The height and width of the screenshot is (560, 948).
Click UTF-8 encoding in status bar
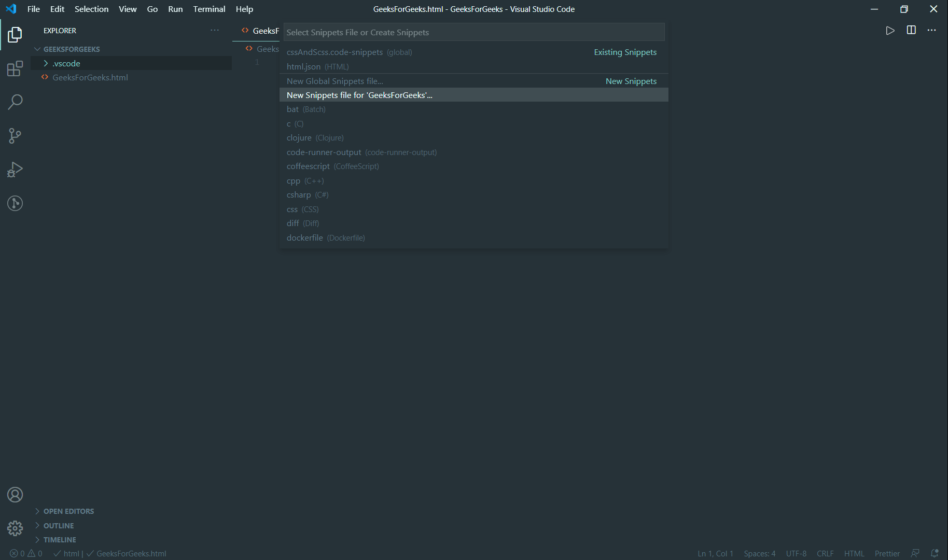click(796, 553)
